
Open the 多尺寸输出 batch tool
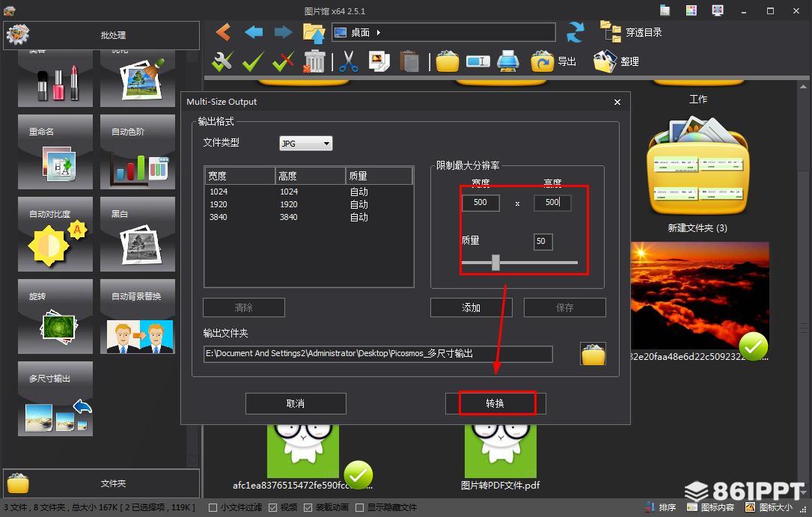coord(55,399)
